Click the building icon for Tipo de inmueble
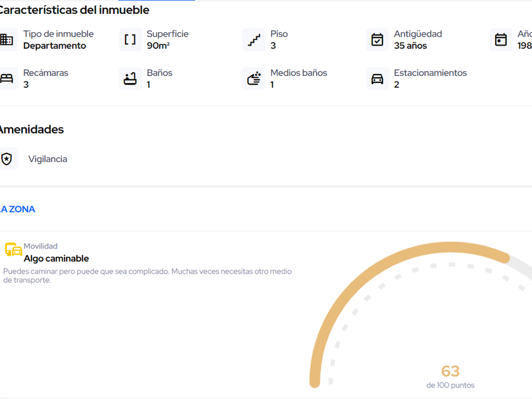Viewport: 532px width, 399px height. pyautogui.click(x=6, y=40)
